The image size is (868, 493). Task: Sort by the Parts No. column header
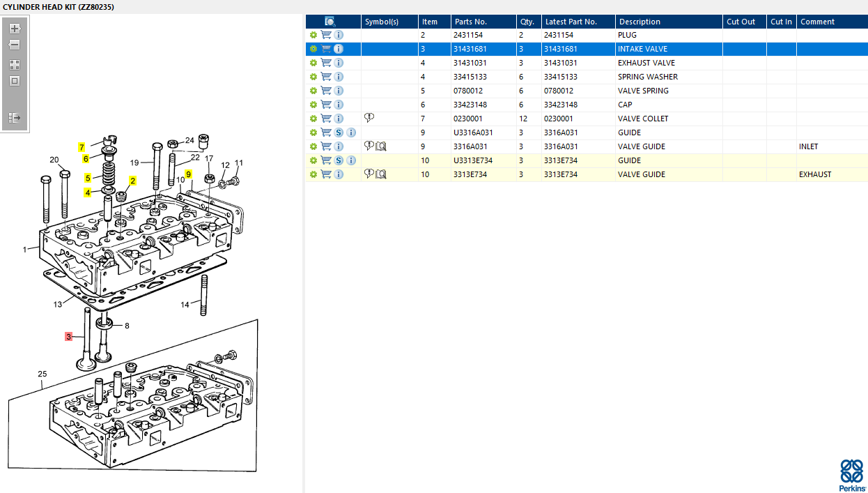pyautogui.click(x=483, y=22)
